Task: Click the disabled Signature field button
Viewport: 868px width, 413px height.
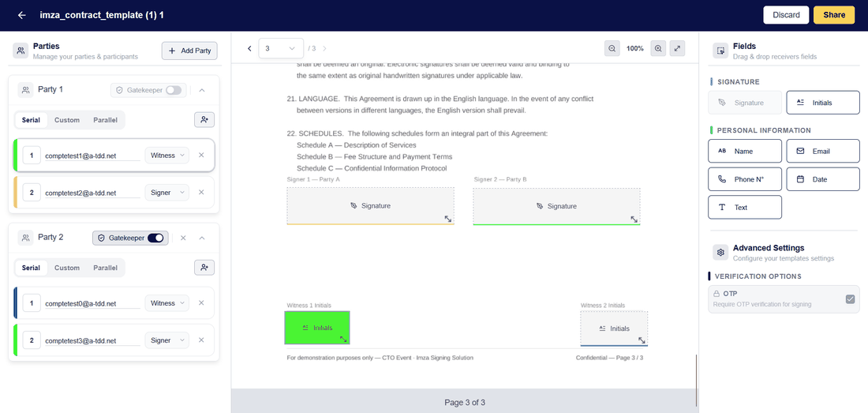Action: click(x=745, y=103)
